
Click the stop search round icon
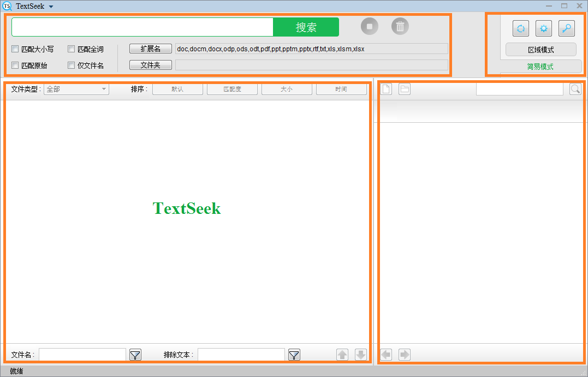pos(370,27)
